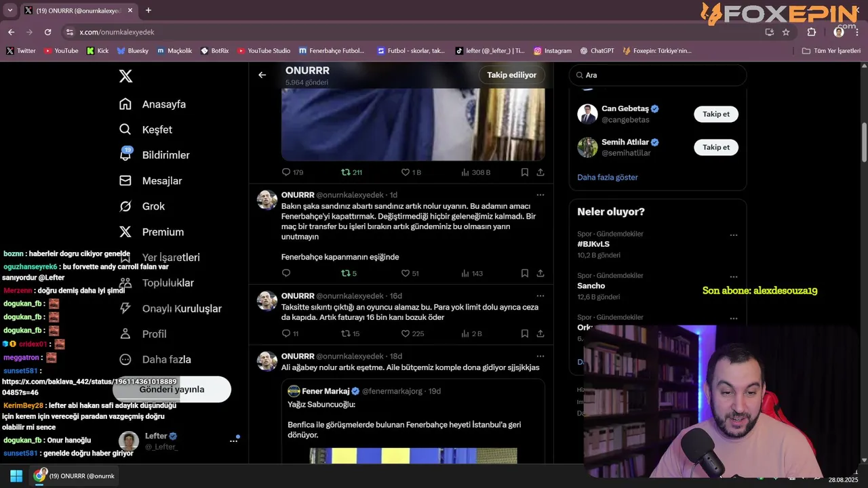Click Fener Markaj quoted post author
868x488 pixels.
[325, 391]
